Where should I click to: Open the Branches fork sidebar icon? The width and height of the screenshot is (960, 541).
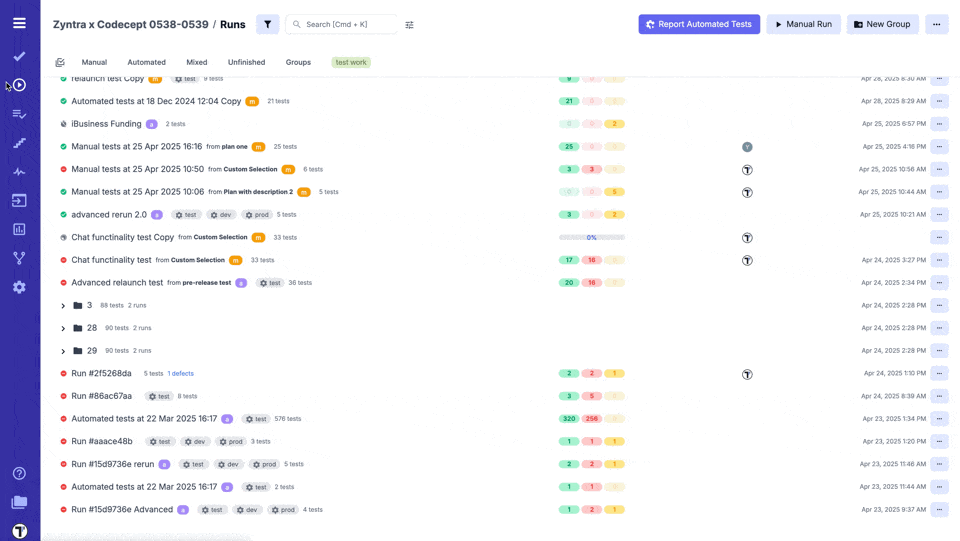(20, 258)
